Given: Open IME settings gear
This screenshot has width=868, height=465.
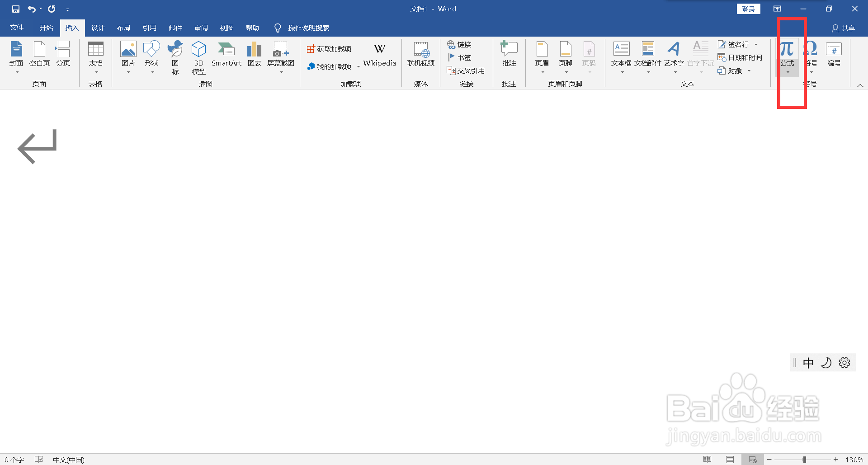Looking at the screenshot, I should [x=844, y=362].
